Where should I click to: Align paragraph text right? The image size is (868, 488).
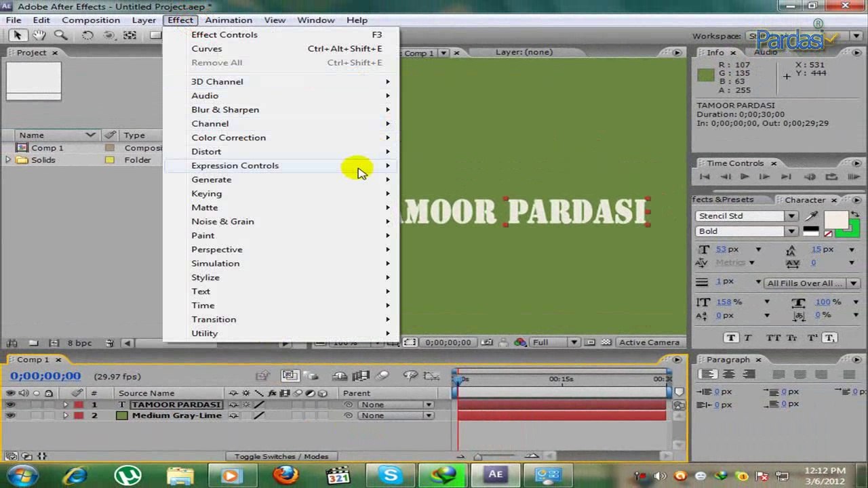point(749,374)
